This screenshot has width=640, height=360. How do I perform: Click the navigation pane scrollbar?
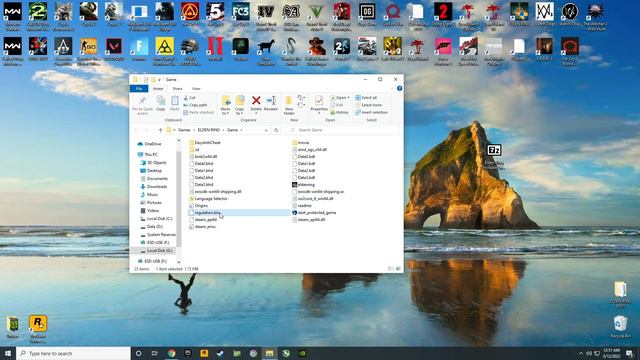(x=178, y=199)
